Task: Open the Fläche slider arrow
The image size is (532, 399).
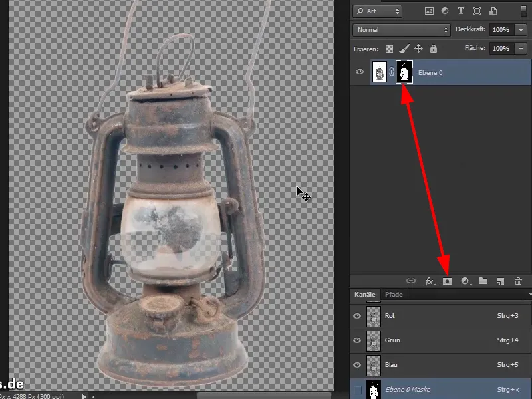Action: [521, 49]
